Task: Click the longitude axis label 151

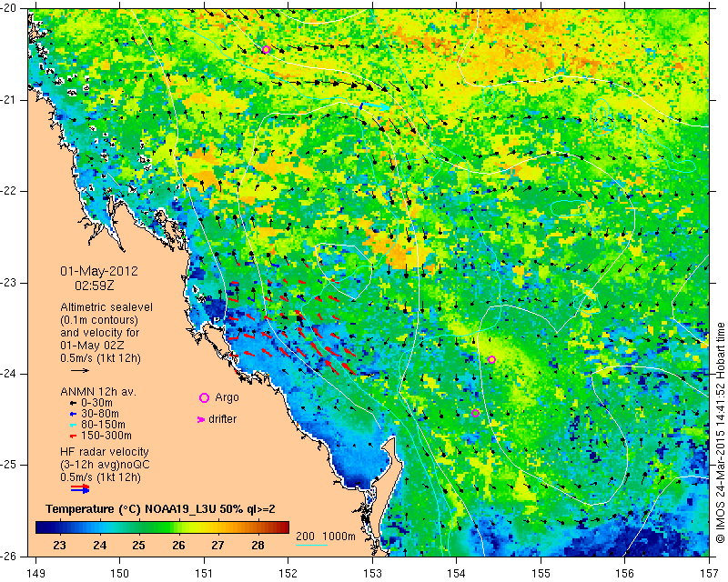Action: pos(204,574)
